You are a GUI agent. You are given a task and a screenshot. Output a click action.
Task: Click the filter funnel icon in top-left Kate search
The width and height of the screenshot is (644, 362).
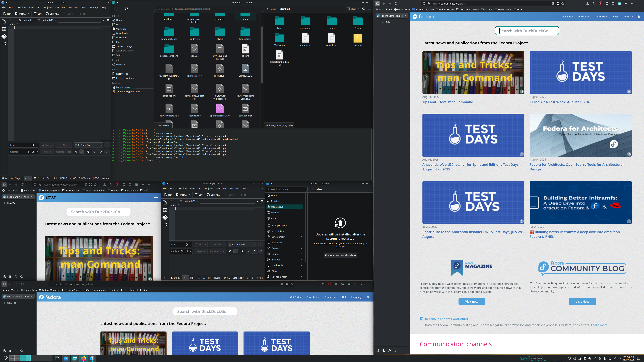tap(94, 152)
